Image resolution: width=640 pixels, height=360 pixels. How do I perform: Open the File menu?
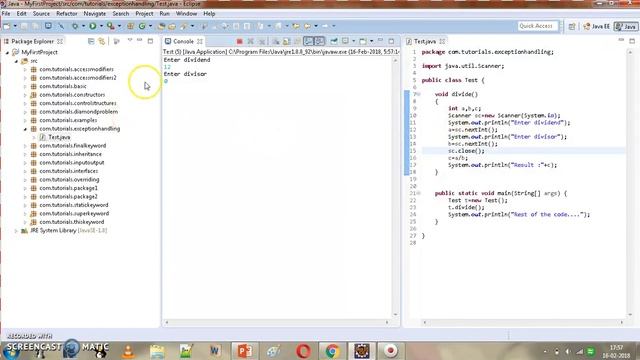(x=6, y=13)
